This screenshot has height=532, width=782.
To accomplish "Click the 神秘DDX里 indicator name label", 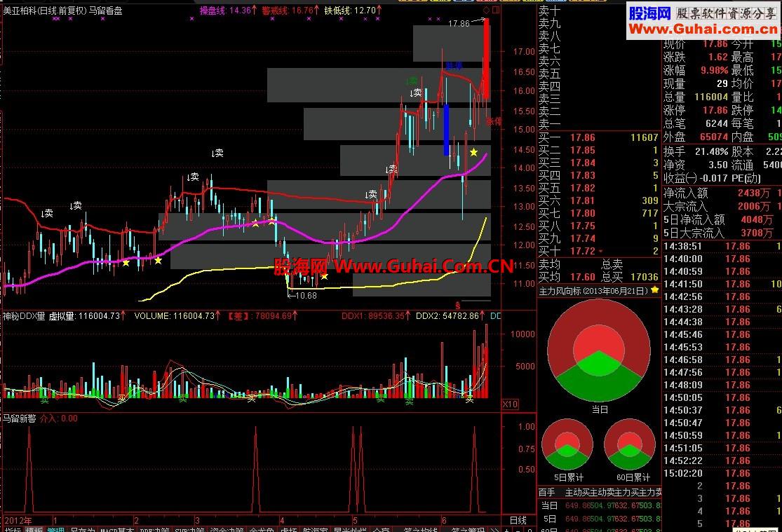I will point(24,316).
